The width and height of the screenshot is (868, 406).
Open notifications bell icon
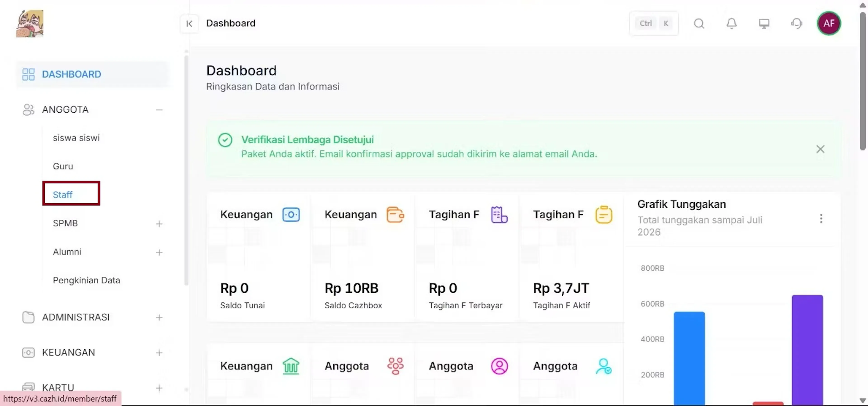click(x=731, y=24)
